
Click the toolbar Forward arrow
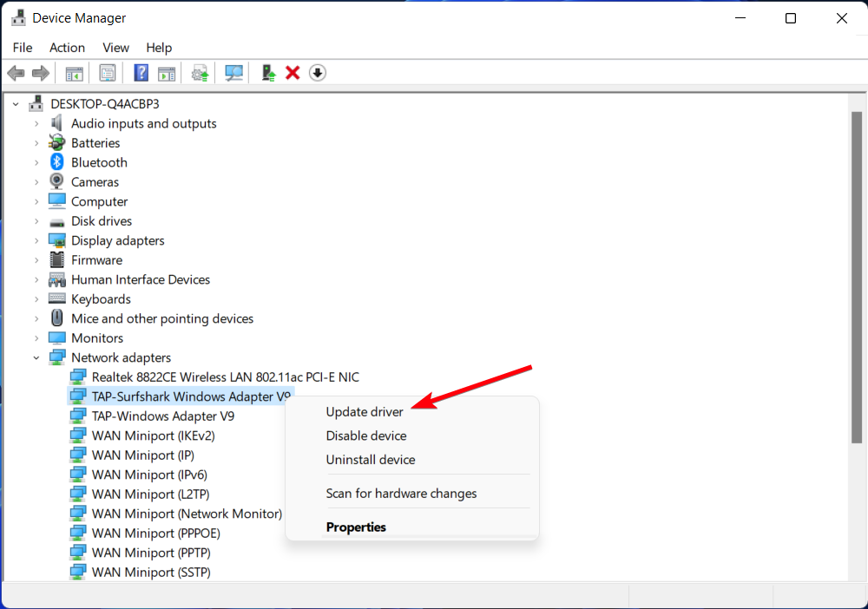[x=41, y=73]
